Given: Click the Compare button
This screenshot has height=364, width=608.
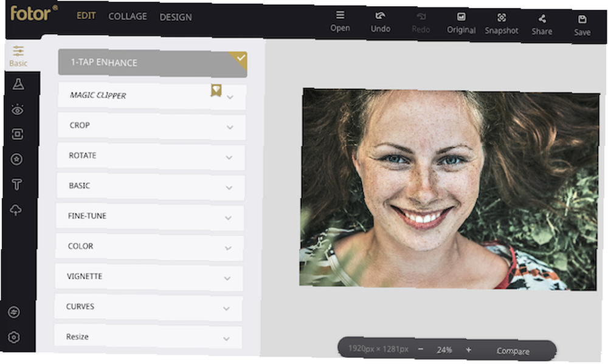Looking at the screenshot, I should (x=513, y=351).
